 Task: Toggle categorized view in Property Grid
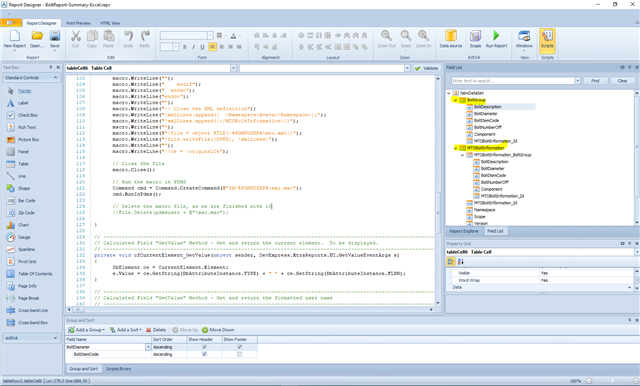(x=451, y=262)
